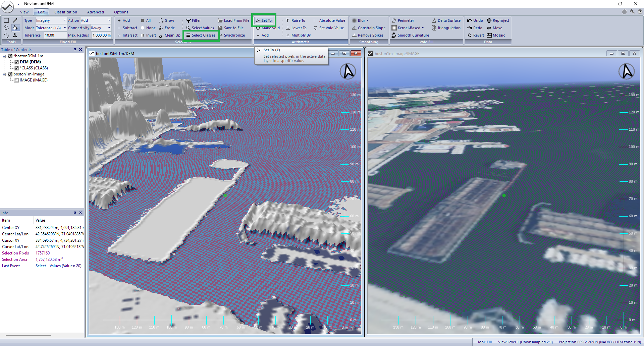Open the selection Filter
This screenshot has width=644, height=346.
193,20
